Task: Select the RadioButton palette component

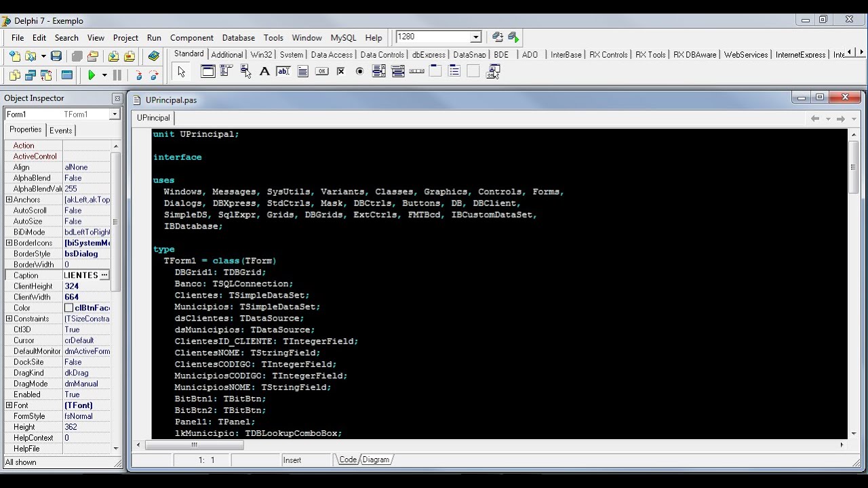Action: coord(359,71)
